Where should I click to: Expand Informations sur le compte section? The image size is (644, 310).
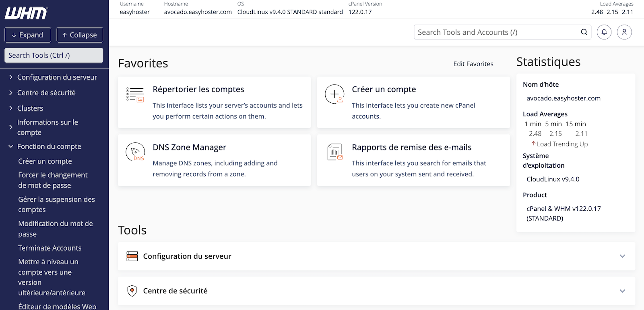pyautogui.click(x=11, y=127)
